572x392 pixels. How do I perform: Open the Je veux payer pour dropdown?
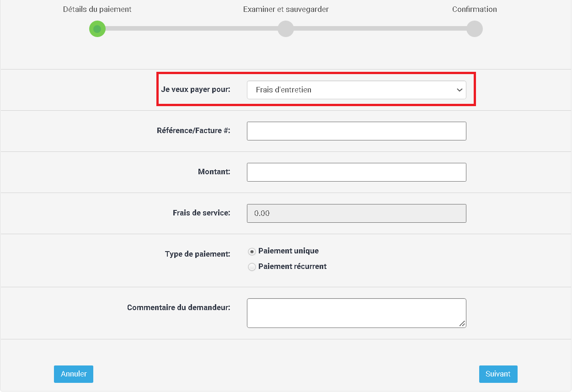pyautogui.click(x=356, y=90)
